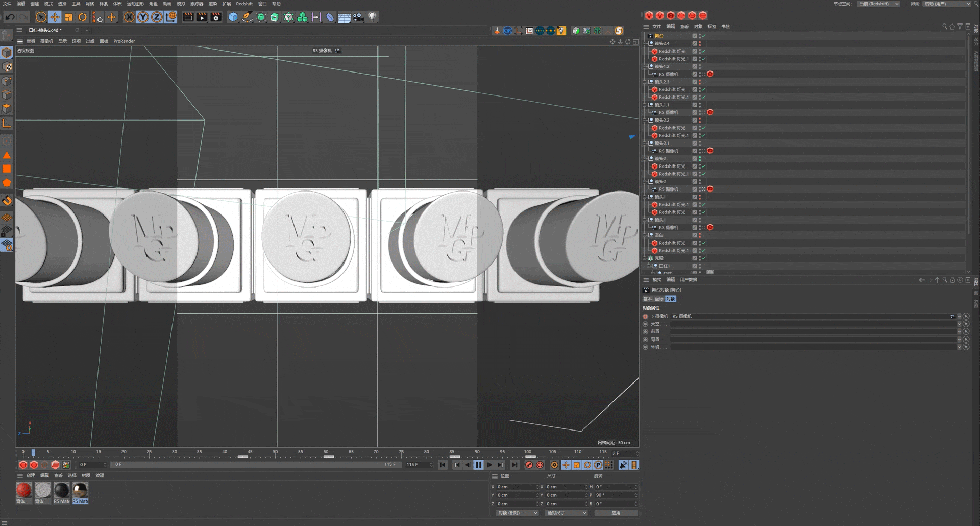Viewport: 980px width, 526px height.
Task: Switch to 坐标 tab in Attribute Manager
Action: click(659, 299)
